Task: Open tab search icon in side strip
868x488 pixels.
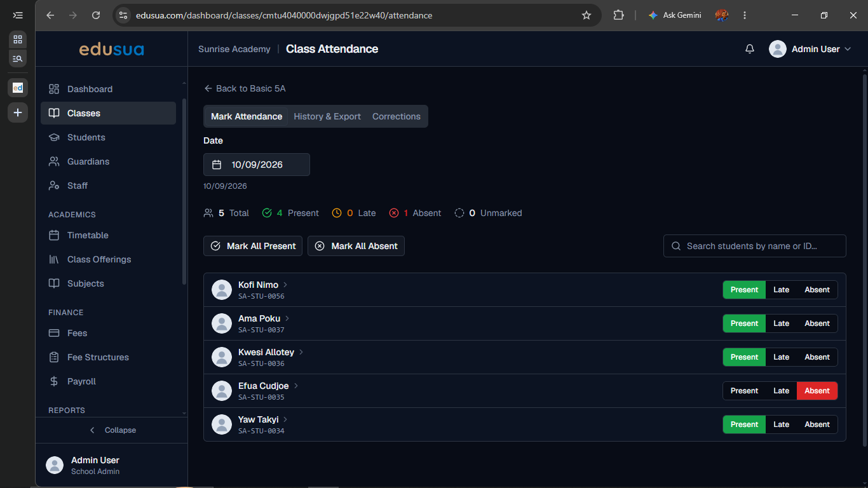Action: 18,58
